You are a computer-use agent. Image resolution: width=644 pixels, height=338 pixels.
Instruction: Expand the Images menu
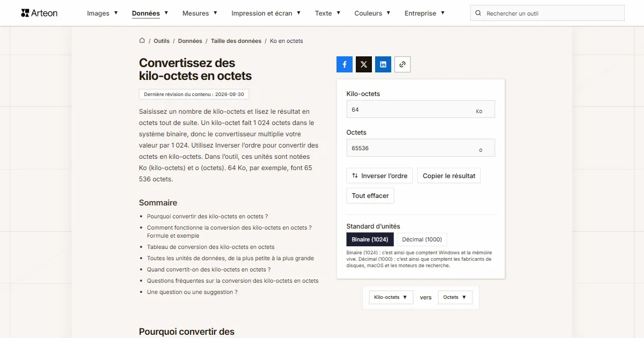coord(103,13)
